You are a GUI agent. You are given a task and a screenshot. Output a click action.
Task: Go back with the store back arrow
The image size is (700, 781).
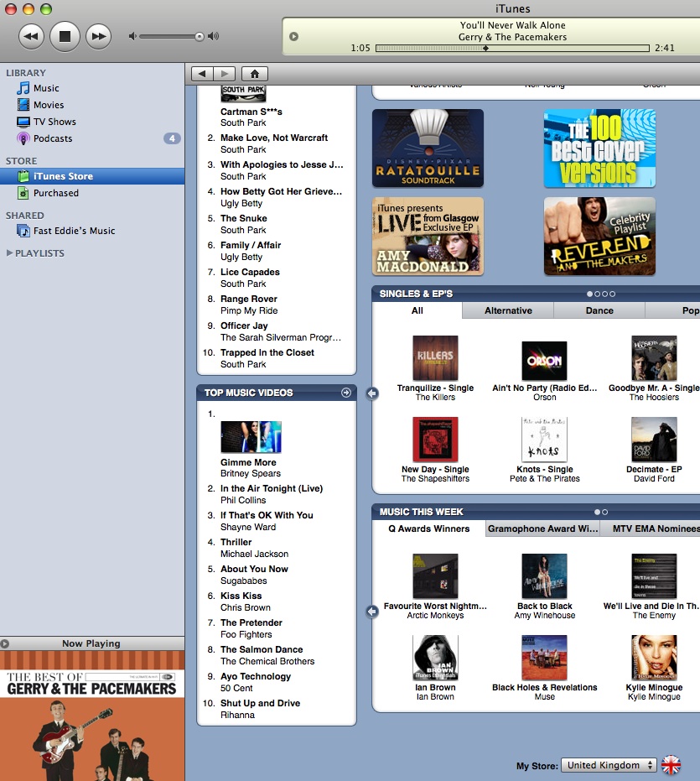pyautogui.click(x=202, y=74)
